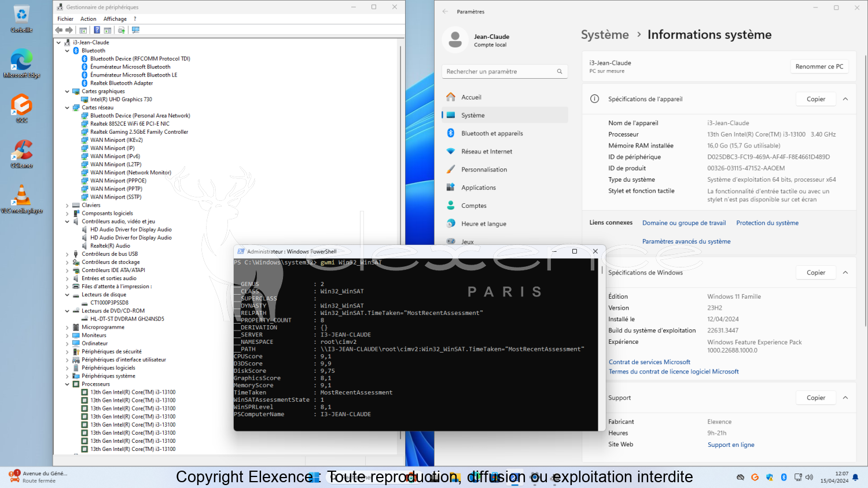868x488 pixels.
Task: Copy the Spécifications de Windows details
Action: point(815,273)
